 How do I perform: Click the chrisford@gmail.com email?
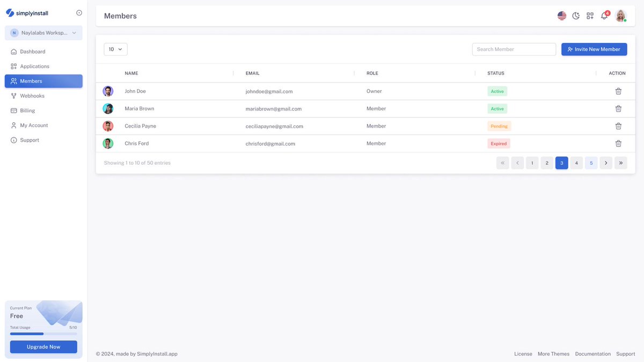(x=270, y=144)
